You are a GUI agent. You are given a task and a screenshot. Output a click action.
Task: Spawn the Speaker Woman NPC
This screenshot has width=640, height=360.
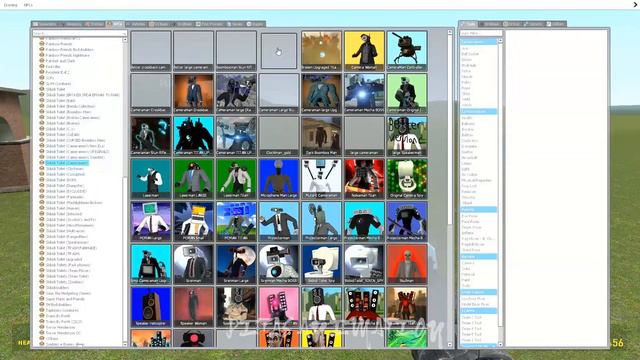pyautogui.click(x=193, y=307)
